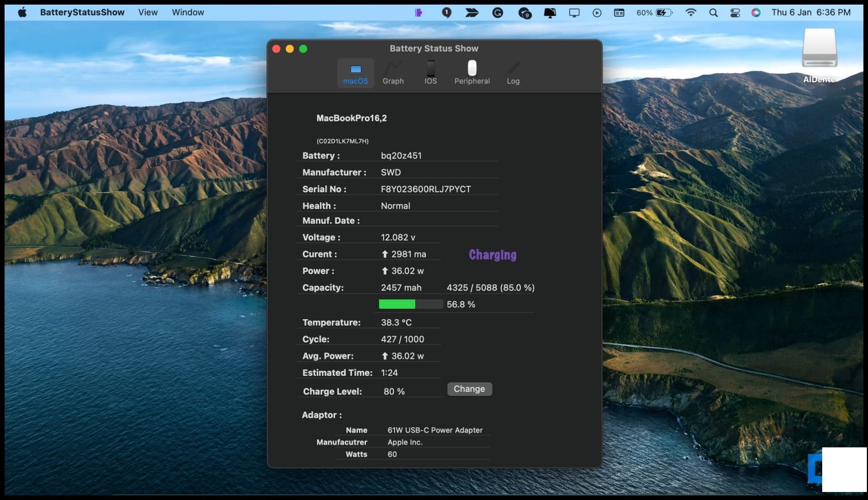Click the battery model bq20z451

point(401,156)
